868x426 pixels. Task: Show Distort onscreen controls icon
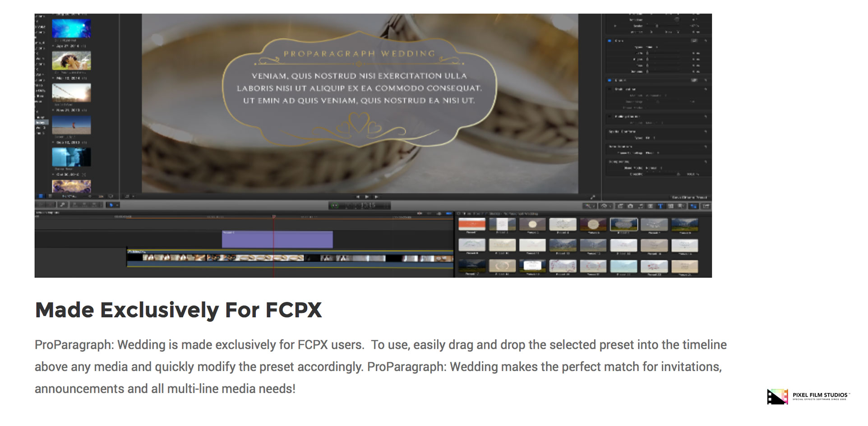[694, 80]
